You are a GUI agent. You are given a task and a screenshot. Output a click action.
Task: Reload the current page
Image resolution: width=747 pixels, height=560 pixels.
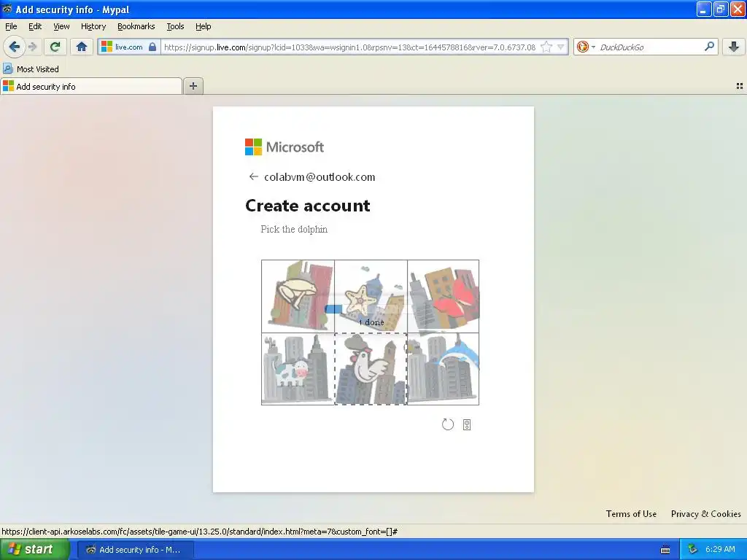coord(55,47)
